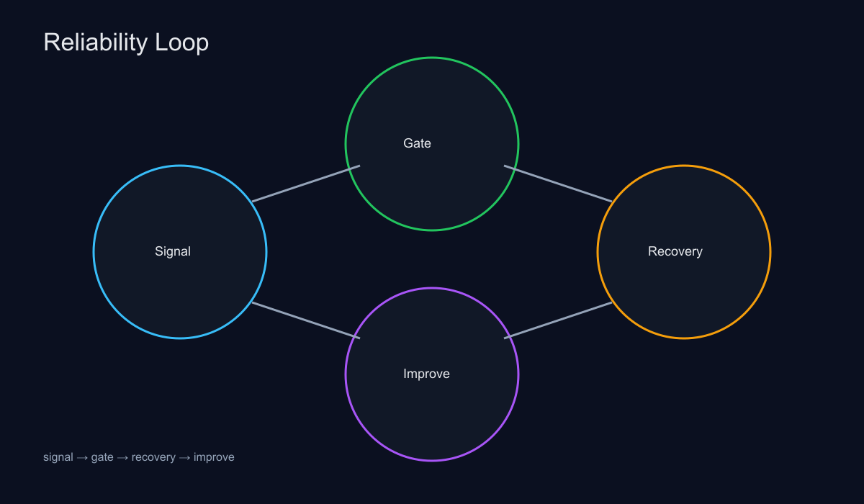This screenshot has width=864, height=504.
Task: Click the line linking Gate to Recovery
Action: tap(558, 184)
